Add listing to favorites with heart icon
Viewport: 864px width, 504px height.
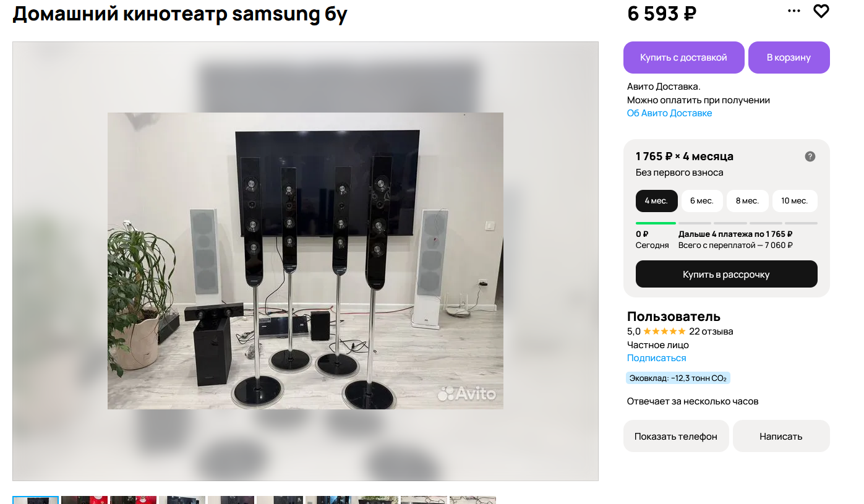821,11
